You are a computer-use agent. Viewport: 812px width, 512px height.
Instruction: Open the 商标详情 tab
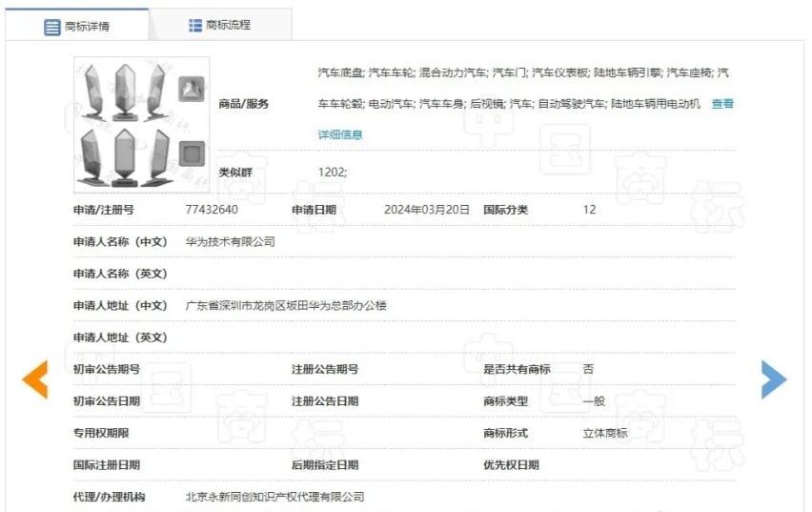pyautogui.click(x=77, y=26)
